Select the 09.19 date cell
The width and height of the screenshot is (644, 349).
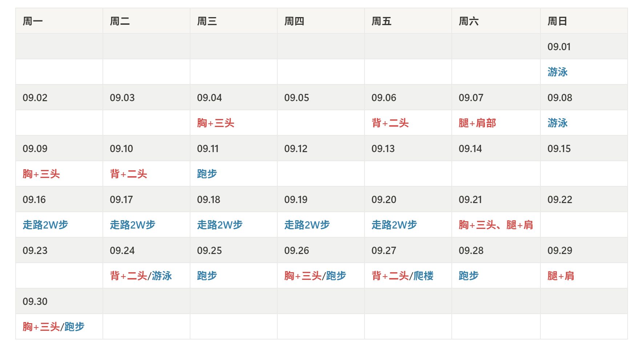(321, 199)
